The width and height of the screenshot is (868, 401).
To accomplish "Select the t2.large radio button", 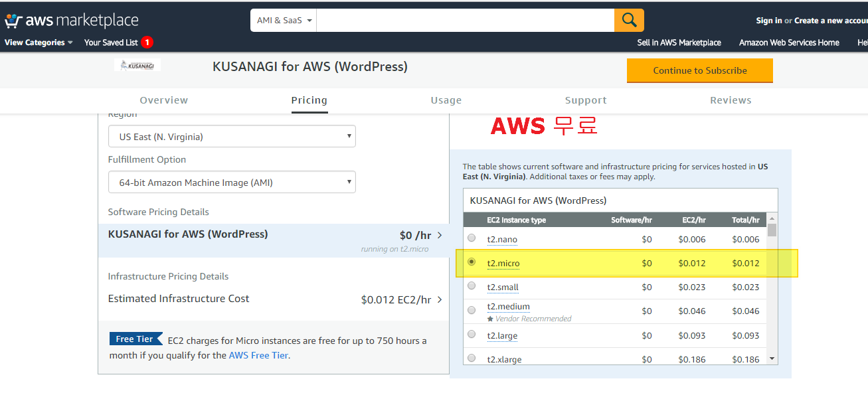I will [x=472, y=334].
